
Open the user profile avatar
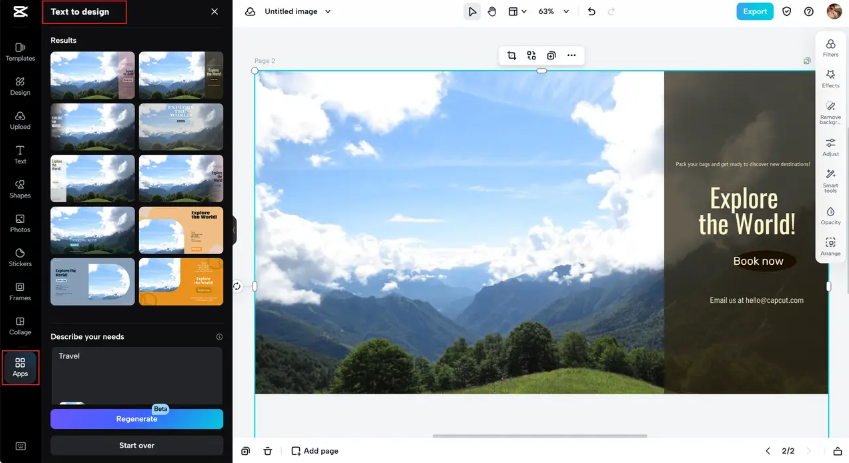[x=834, y=11]
